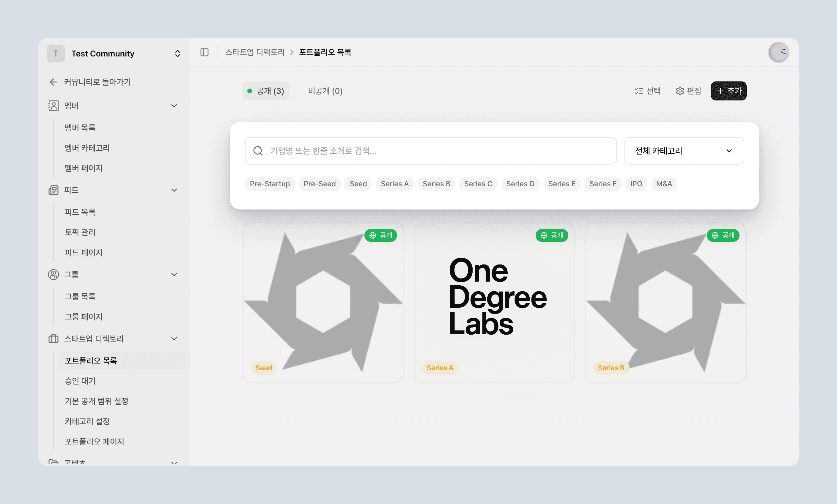Toggle the Series F filter chip

(x=603, y=184)
